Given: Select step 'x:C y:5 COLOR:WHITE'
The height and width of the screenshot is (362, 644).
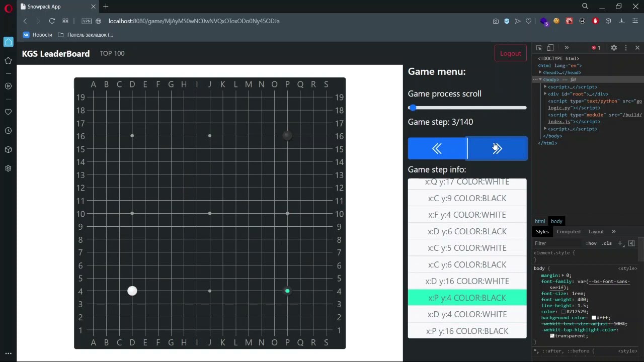Looking at the screenshot, I should point(467,248).
